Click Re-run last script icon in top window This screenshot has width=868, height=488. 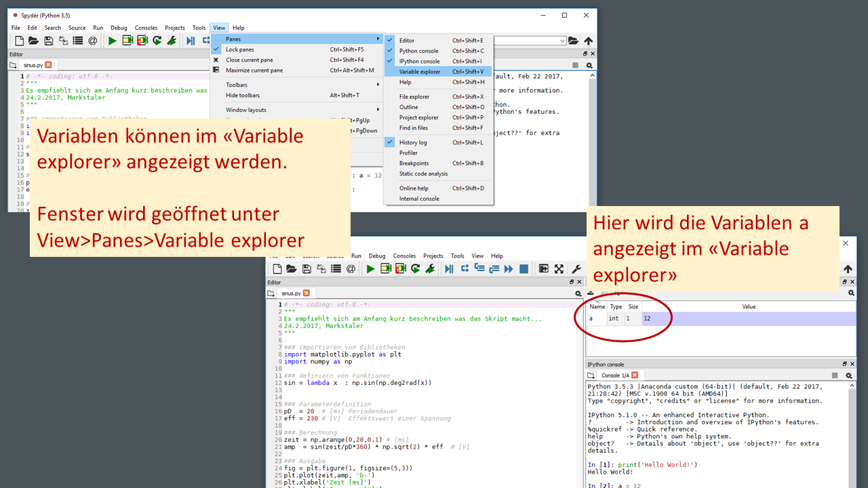(157, 41)
